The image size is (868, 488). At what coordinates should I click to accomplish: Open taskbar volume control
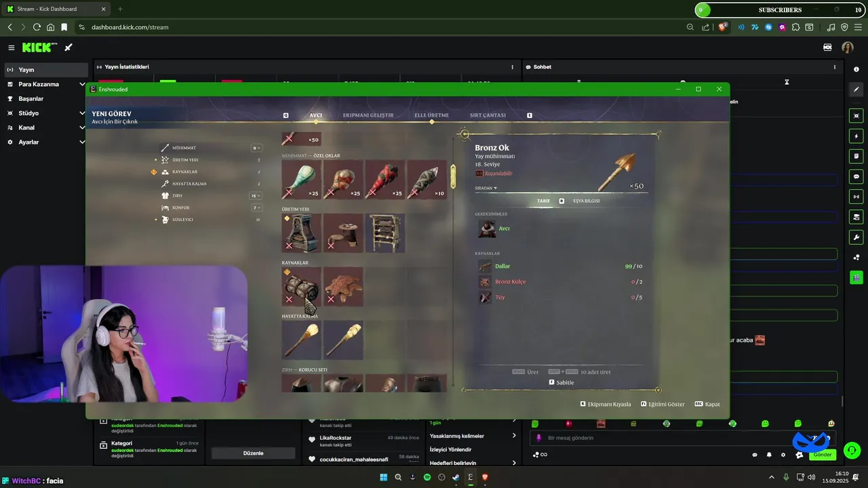click(812, 477)
